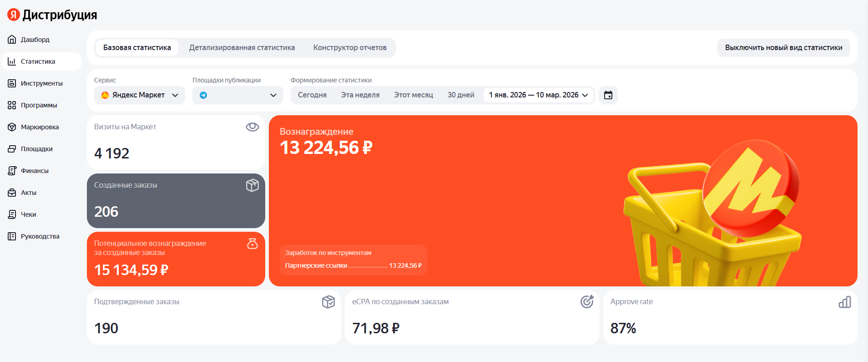Click the Чеки receipt icon
The width and height of the screenshot is (868, 362).
(x=12, y=214)
